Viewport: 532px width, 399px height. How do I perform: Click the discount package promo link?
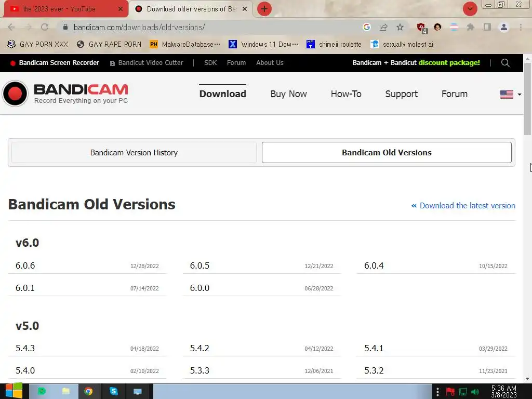pyautogui.click(x=416, y=63)
